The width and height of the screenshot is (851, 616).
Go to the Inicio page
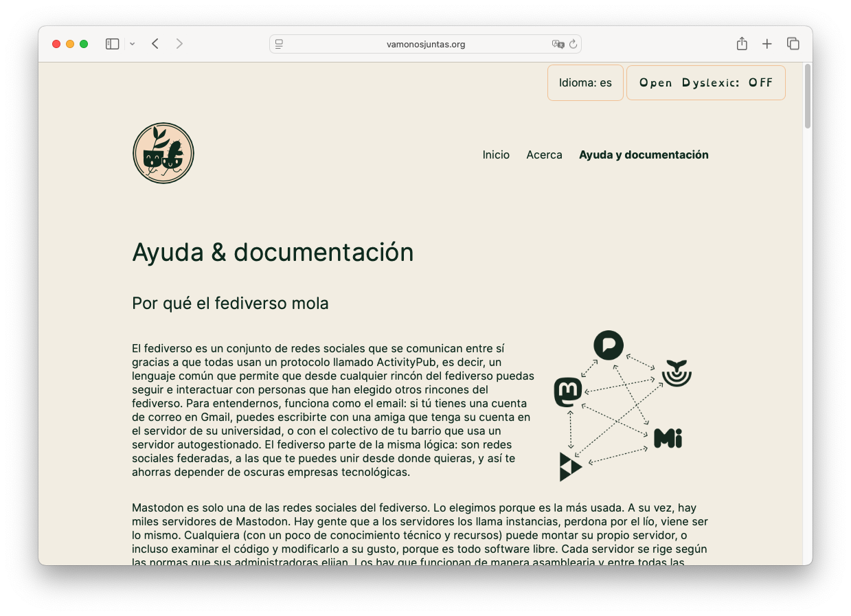(x=496, y=155)
